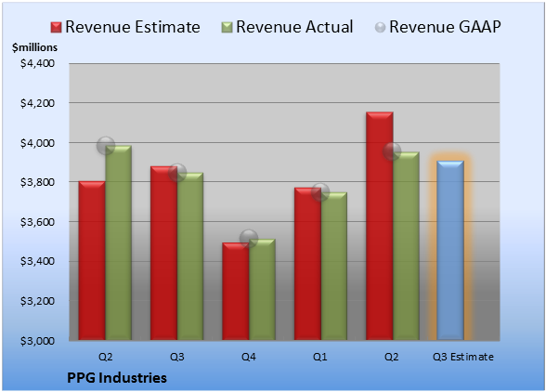Click the 'Q1' x-axis label
Screen dimensions: 546x392
(x=320, y=357)
